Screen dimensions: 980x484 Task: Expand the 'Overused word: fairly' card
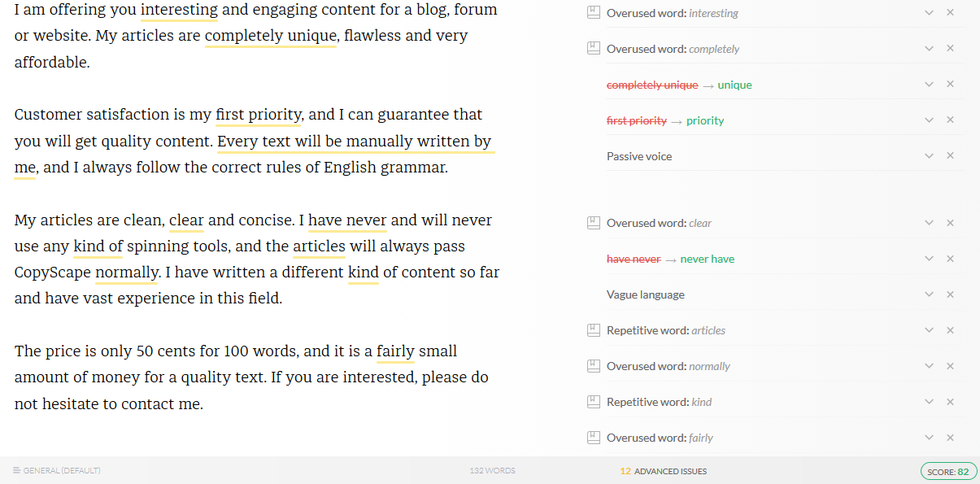pyautogui.click(x=929, y=438)
